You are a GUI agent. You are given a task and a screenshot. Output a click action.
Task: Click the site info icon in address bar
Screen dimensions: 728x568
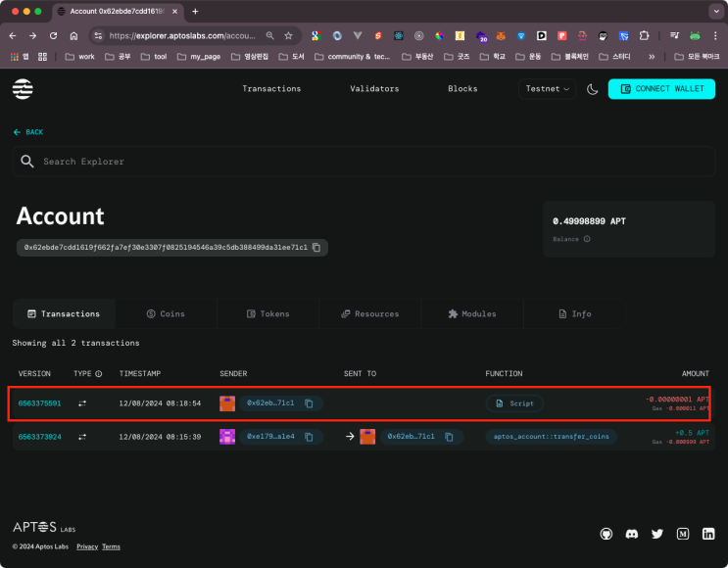(98, 35)
